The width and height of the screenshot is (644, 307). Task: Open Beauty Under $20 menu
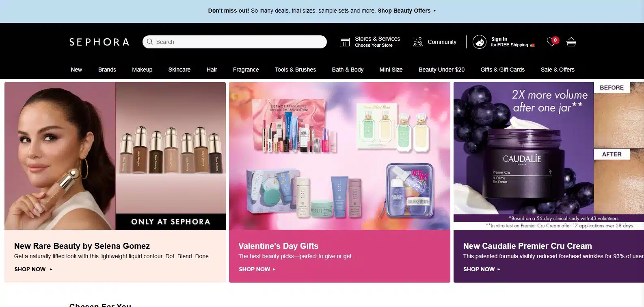[441, 70]
